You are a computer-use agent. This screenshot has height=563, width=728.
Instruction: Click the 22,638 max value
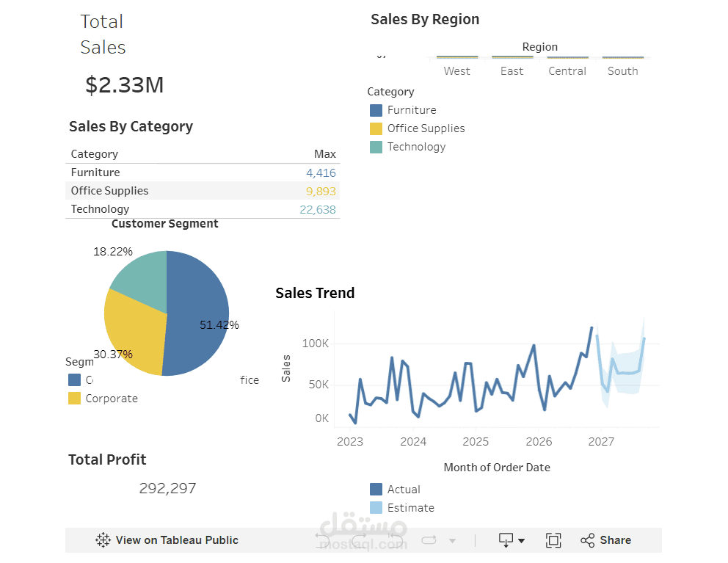(318, 209)
